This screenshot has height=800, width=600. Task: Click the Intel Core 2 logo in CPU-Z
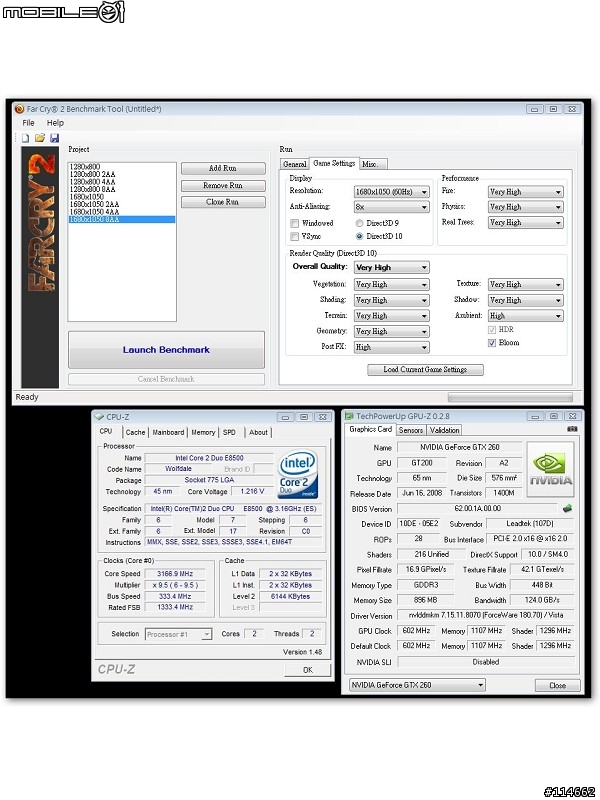[298, 474]
